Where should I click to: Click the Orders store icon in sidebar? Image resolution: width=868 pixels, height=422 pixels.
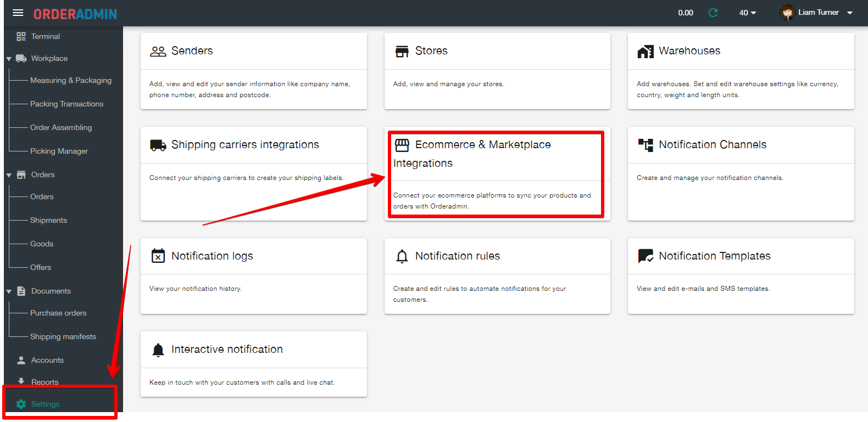coord(21,175)
